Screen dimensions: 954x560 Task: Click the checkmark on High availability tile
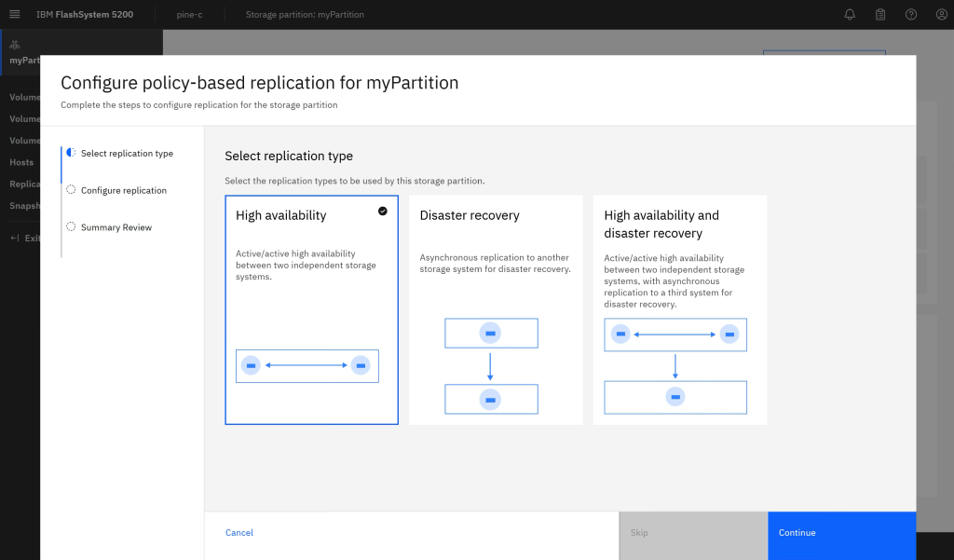383,212
